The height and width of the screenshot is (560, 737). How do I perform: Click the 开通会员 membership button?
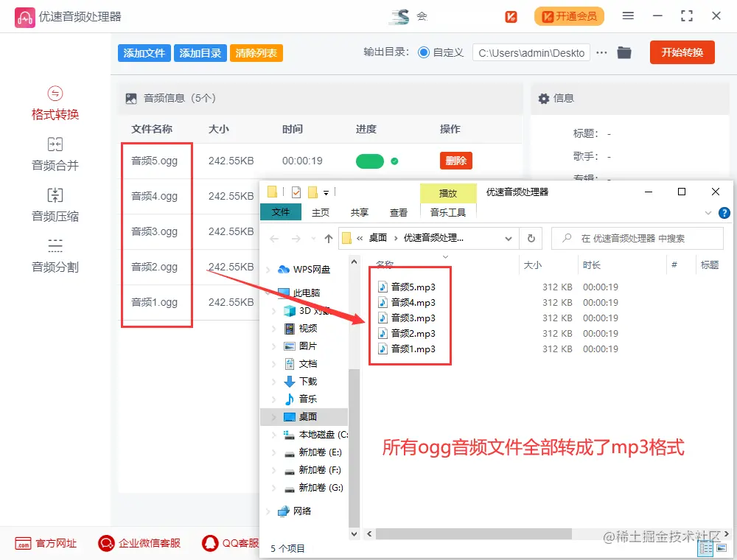(569, 16)
